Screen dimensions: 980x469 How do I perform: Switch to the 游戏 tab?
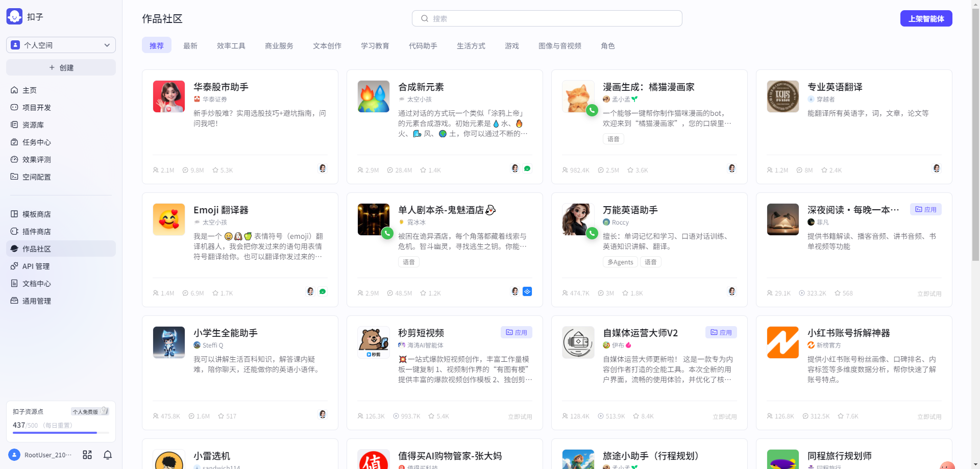click(x=512, y=45)
